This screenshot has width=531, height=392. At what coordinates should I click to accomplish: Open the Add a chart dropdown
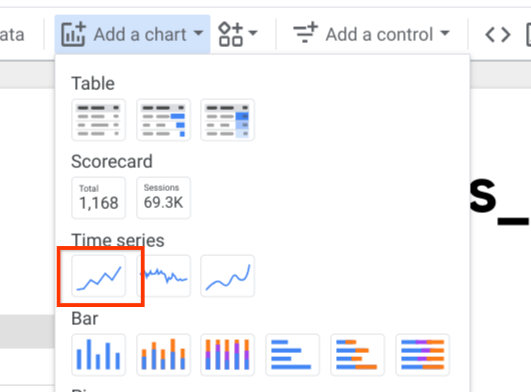[132, 34]
